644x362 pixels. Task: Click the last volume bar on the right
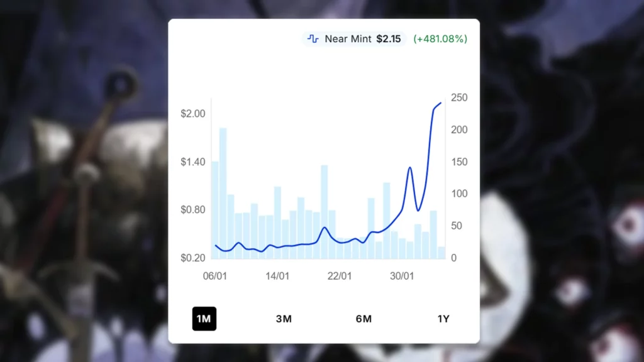pyautogui.click(x=441, y=253)
